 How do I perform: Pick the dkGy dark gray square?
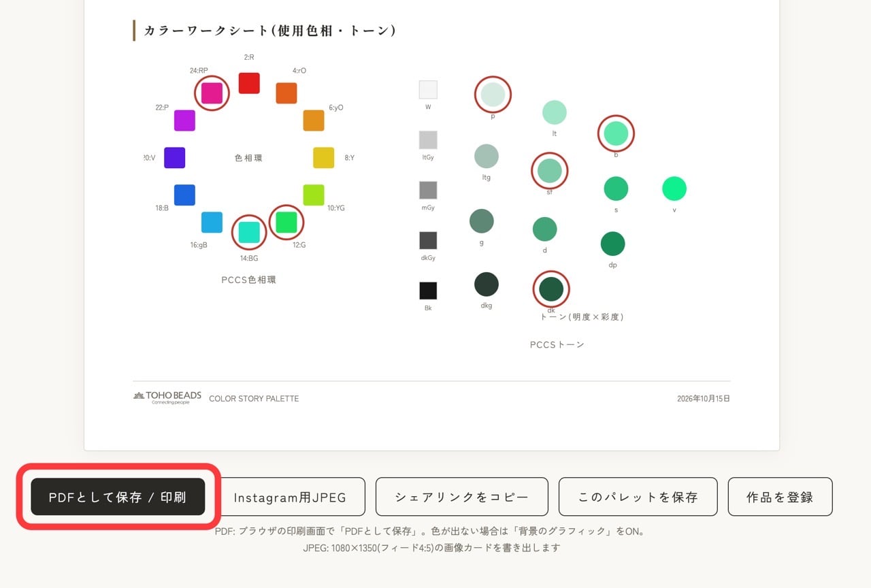[x=428, y=241]
